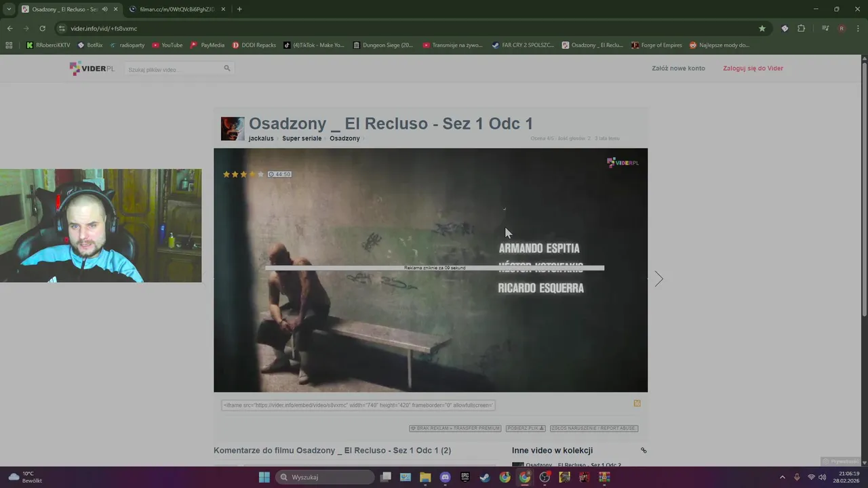Open the Dungeon Siege bookmark
Screen dimensions: 868x488
tap(383, 45)
